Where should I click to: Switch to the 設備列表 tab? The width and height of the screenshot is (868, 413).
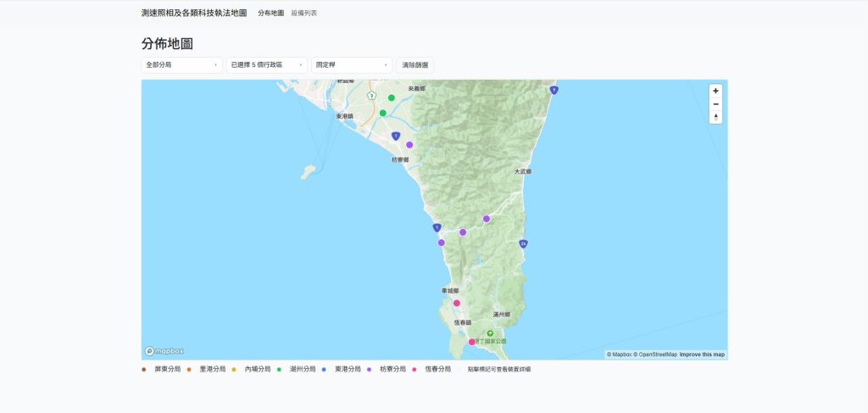tap(303, 14)
